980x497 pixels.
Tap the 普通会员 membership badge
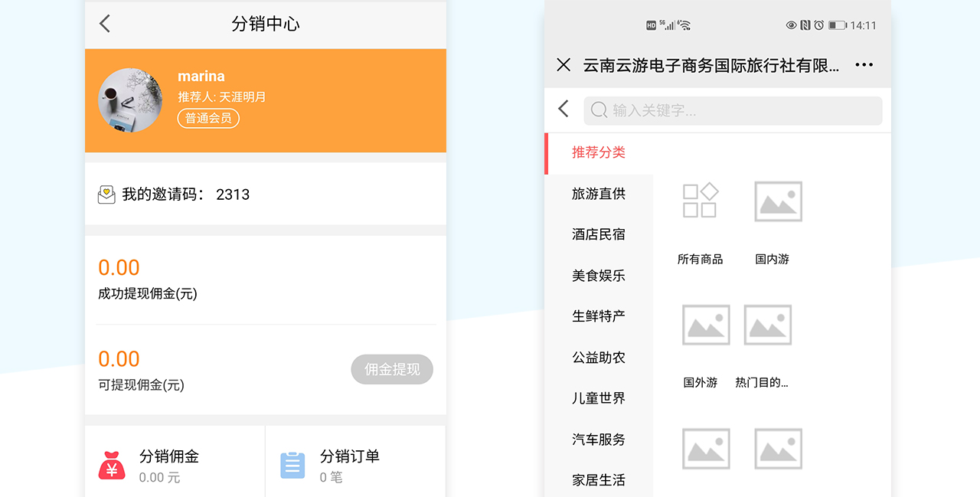(x=208, y=119)
